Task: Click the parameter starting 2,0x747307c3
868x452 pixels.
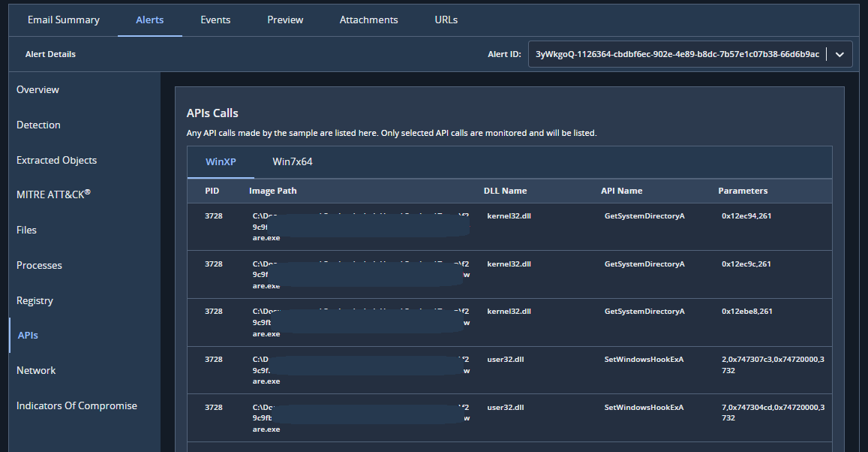Action: tap(773, 365)
